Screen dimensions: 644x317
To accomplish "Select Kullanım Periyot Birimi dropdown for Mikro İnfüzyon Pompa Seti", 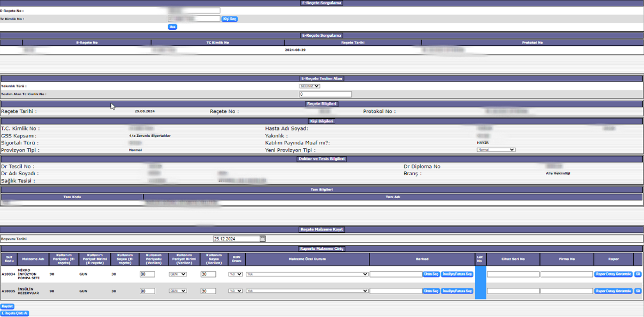I will point(178,274).
